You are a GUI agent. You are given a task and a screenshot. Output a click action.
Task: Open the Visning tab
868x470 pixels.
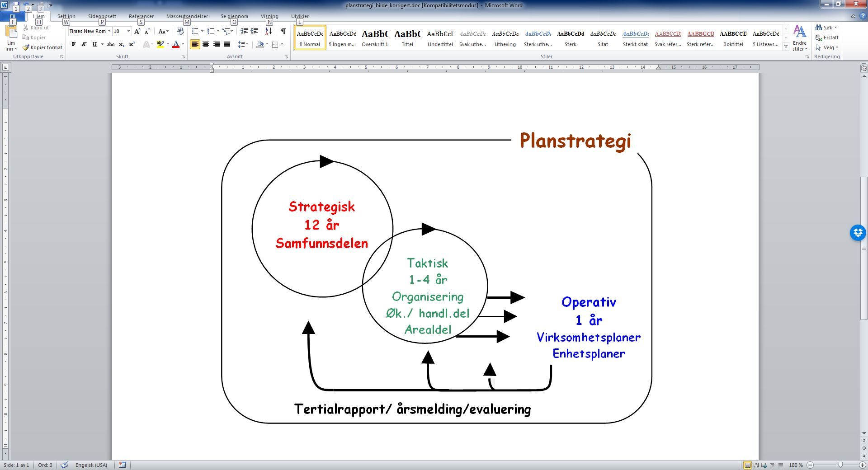click(269, 16)
